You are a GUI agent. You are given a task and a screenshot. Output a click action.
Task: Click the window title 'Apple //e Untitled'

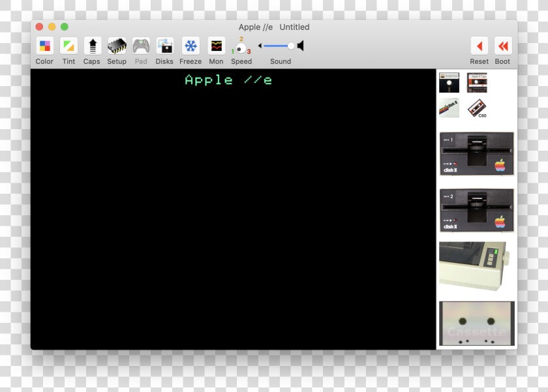tap(274, 27)
